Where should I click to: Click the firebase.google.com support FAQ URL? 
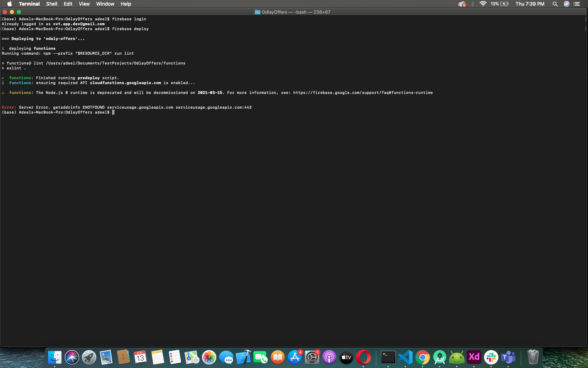pyautogui.click(x=363, y=93)
